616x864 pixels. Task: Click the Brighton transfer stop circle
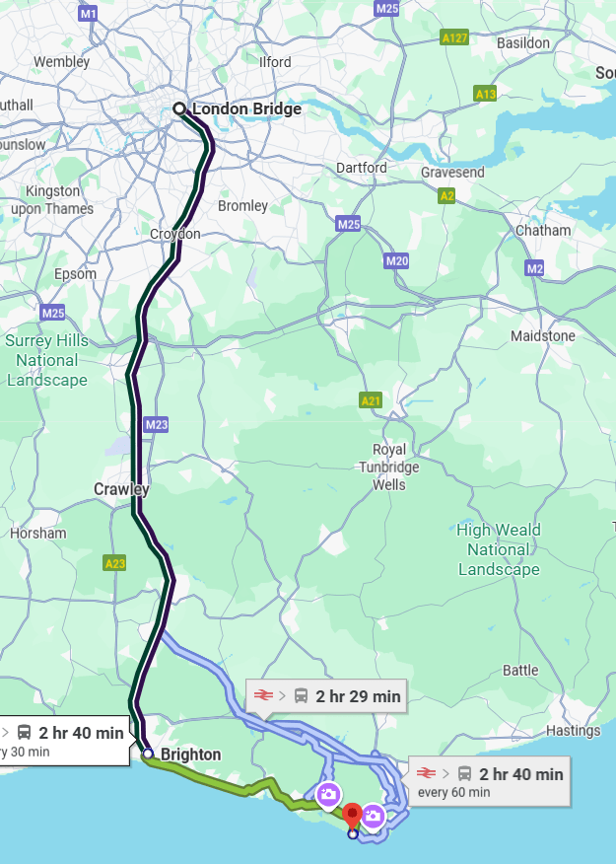pos(148,753)
